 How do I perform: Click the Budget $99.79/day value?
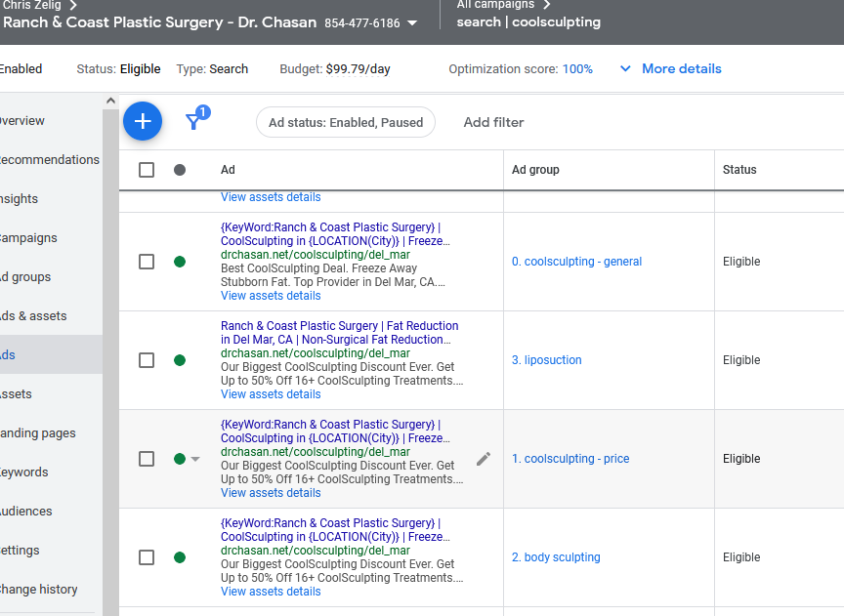coord(358,69)
